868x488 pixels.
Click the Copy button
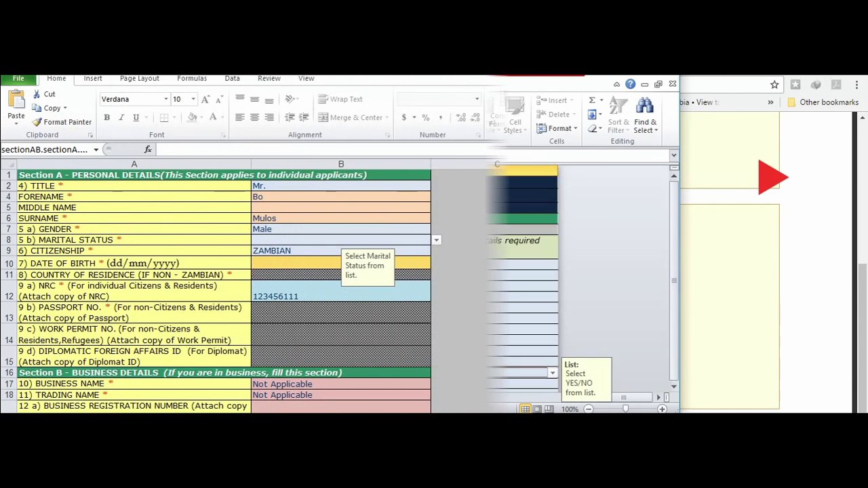coord(52,108)
